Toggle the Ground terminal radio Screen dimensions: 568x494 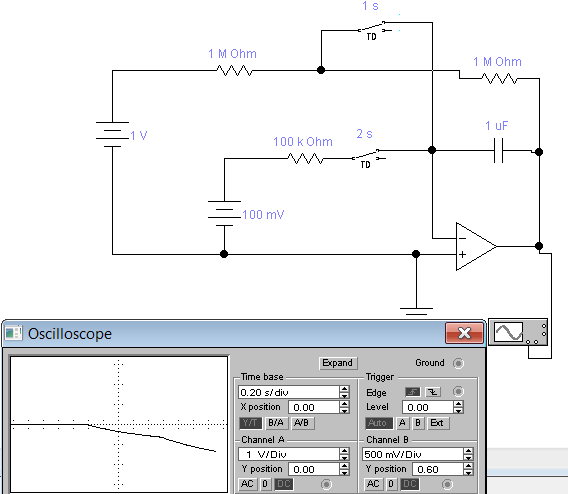458,363
